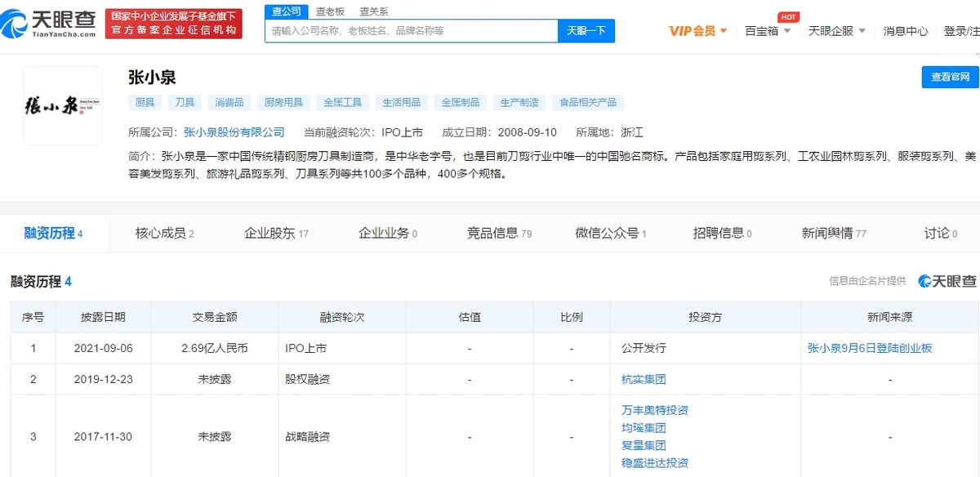Screen dimensions: 980x477
Task: Click the 登录/注册 login link
Action: coord(961,31)
